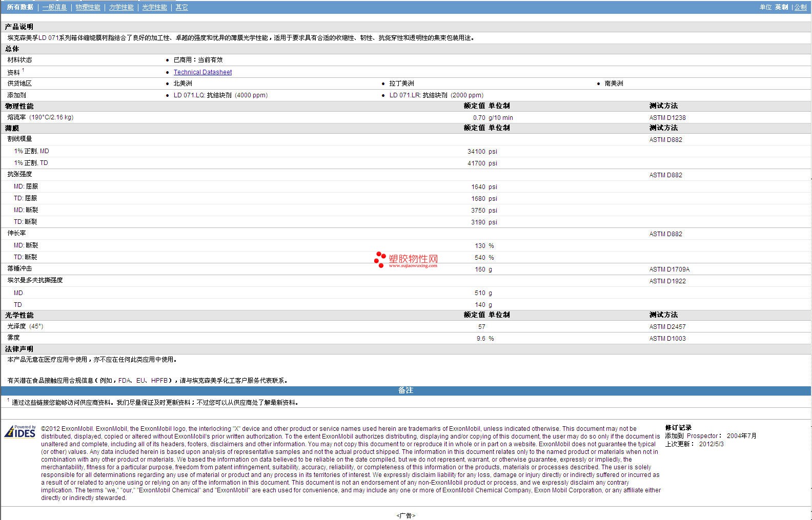This screenshot has width=812, height=520.
Task: Click the 1% 正割, TD label
Action: coord(31,163)
